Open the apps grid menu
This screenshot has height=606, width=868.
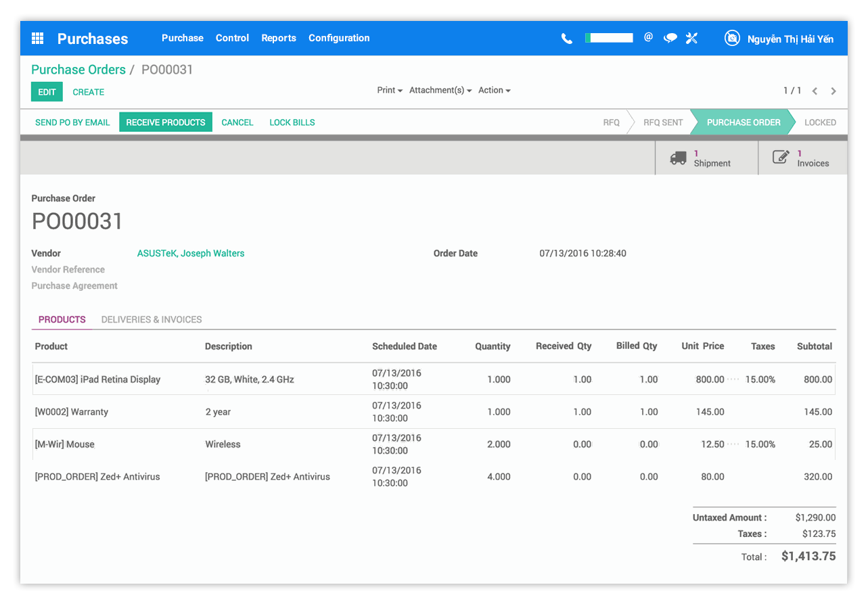tap(37, 39)
